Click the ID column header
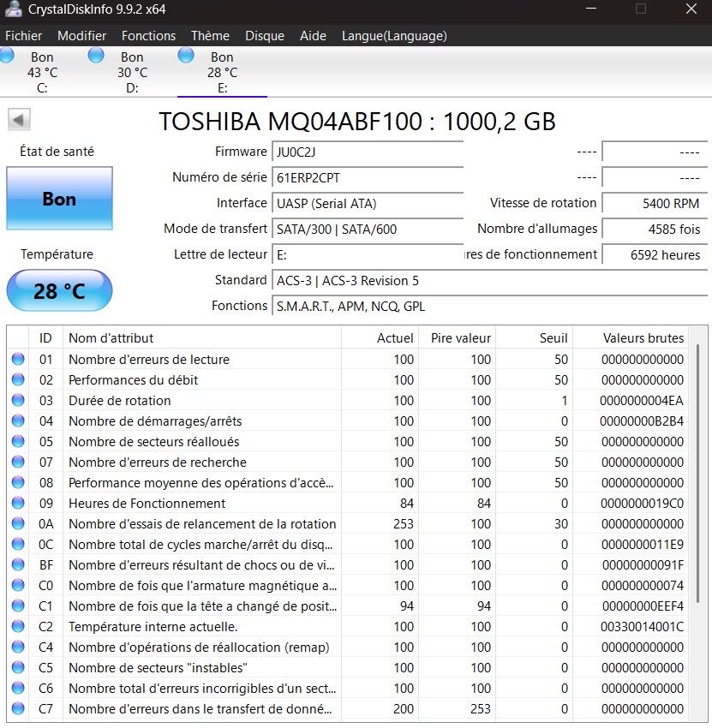Image resolution: width=712 pixels, height=728 pixels. [45, 337]
